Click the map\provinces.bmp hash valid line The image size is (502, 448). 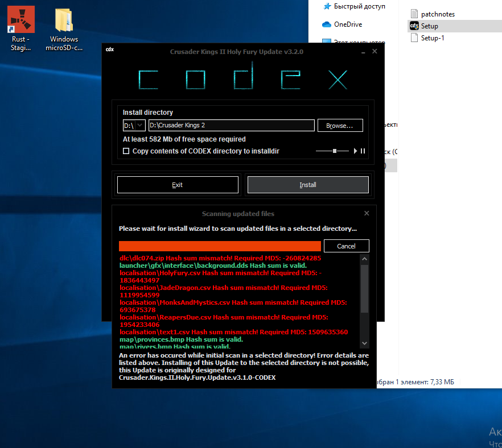(181, 339)
